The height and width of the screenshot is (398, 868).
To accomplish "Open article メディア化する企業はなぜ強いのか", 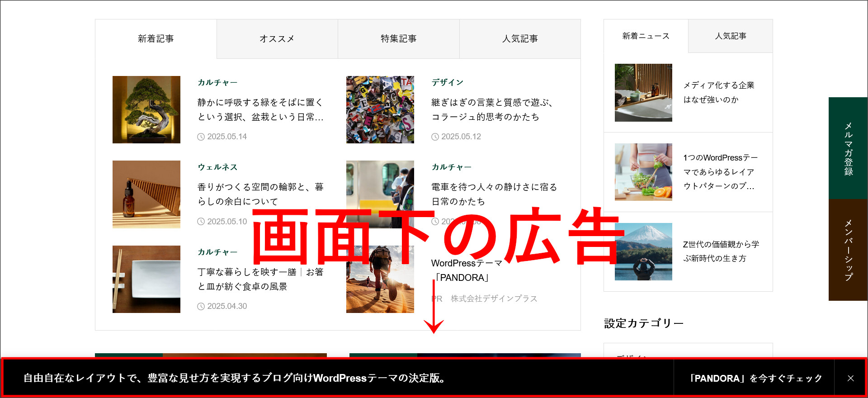I will click(x=718, y=92).
